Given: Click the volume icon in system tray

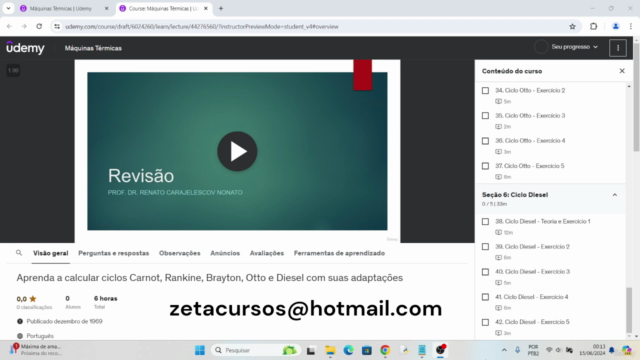Looking at the screenshot, I should click(559, 350).
